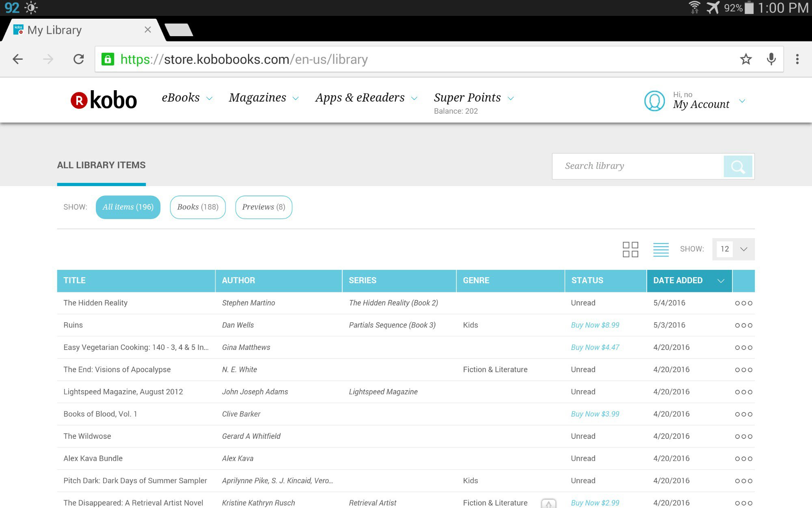Open options for The Hidden Reality row
The height and width of the screenshot is (508, 812).
(743, 303)
